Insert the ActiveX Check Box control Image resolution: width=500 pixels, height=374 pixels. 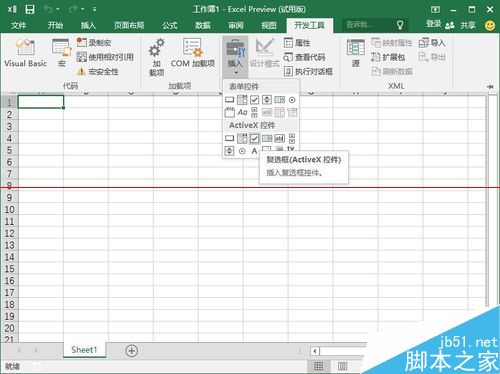pos(254,138)
